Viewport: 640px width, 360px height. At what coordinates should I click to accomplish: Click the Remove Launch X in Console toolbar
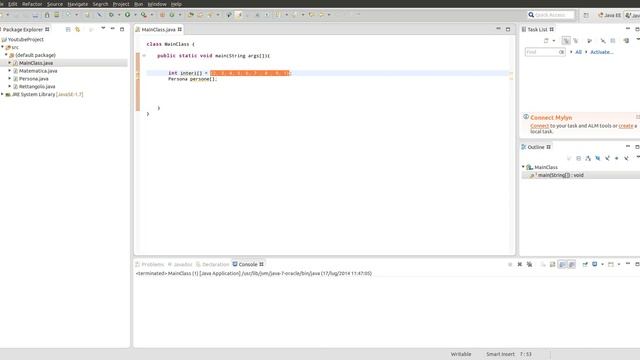tap(520, 264)
